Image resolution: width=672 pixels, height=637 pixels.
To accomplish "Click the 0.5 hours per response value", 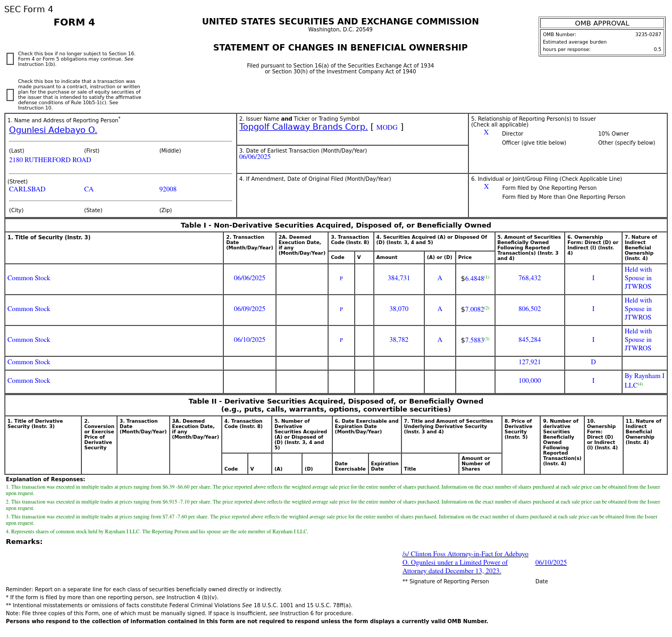I will 658,49.
